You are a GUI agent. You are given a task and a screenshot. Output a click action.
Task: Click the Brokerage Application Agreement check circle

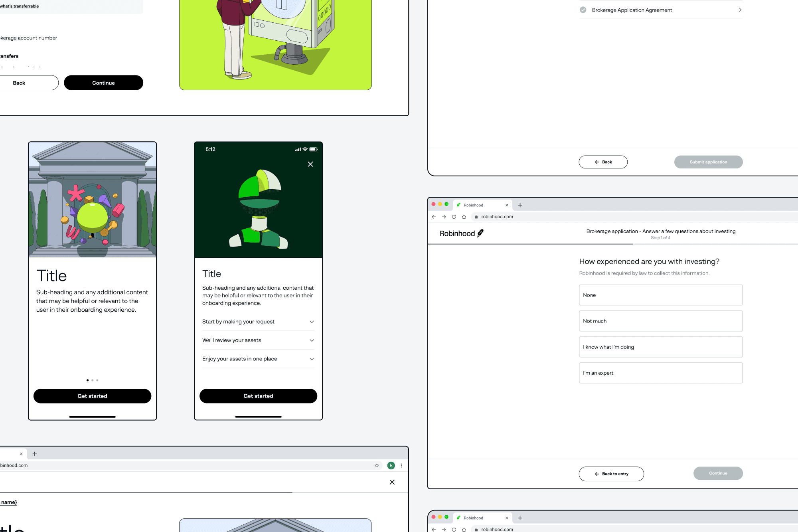(x=583, y=10)
